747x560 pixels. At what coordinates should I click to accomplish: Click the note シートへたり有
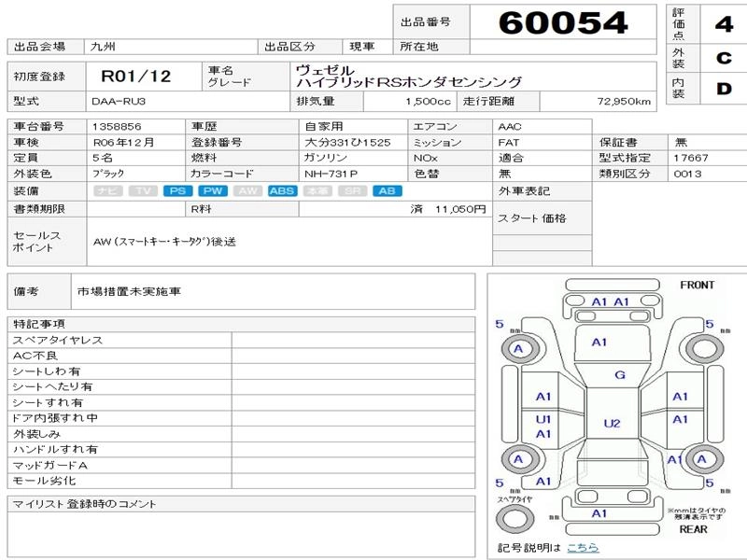tap(52, 386)
